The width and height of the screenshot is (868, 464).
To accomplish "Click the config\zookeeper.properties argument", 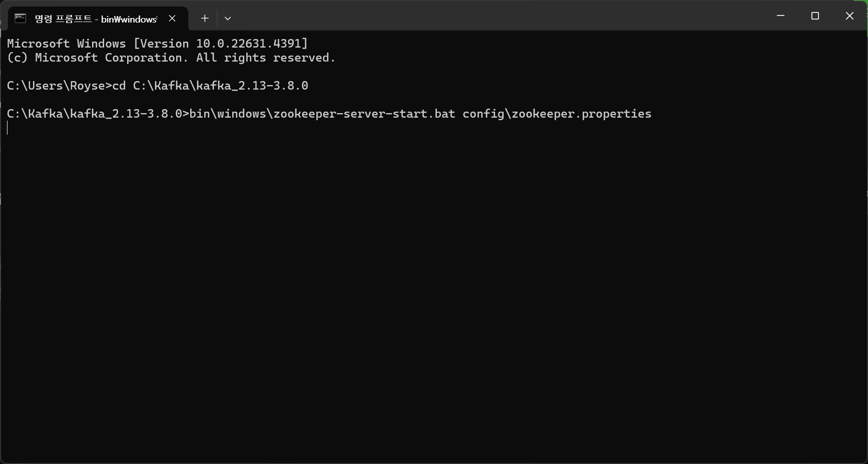I will pyautogui.click(x=557, y=114).
